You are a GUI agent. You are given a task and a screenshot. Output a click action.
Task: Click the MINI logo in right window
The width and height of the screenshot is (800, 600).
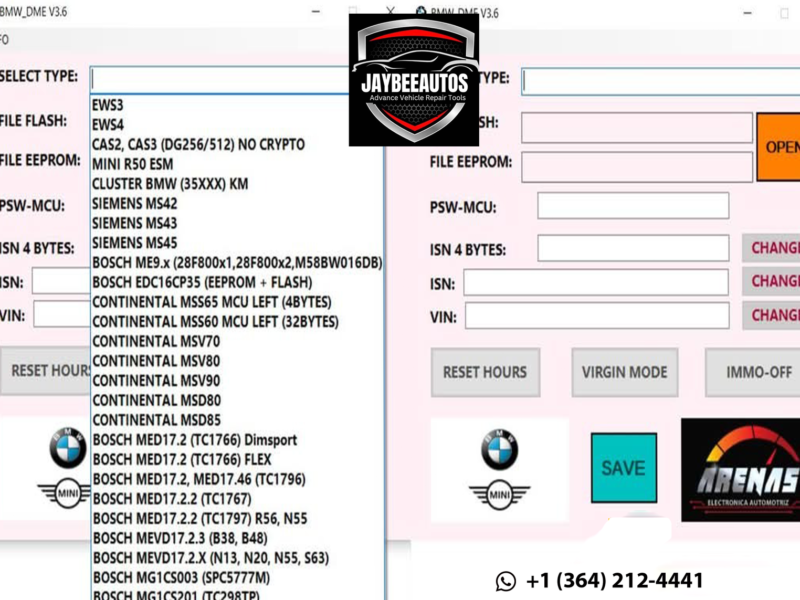499,495
